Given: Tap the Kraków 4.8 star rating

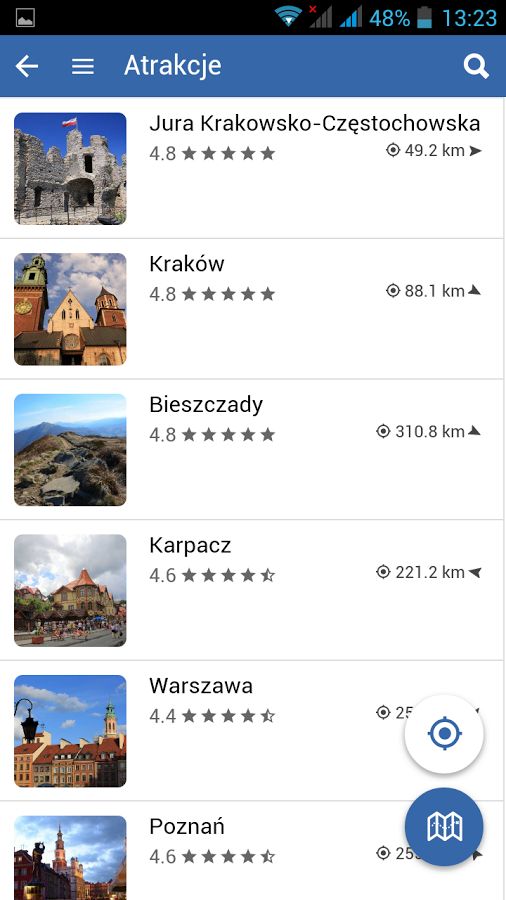Looking at the screenshot, I should click(212, 294).
